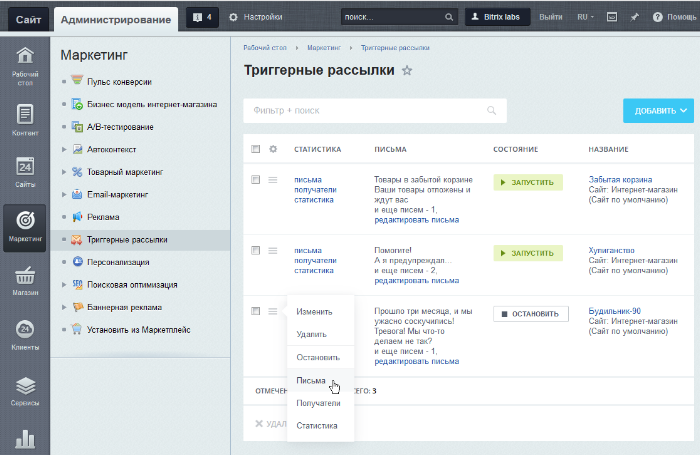Click Выйти to log out
The height and width of the screenshot is (455, 700).
click(550, 17)
